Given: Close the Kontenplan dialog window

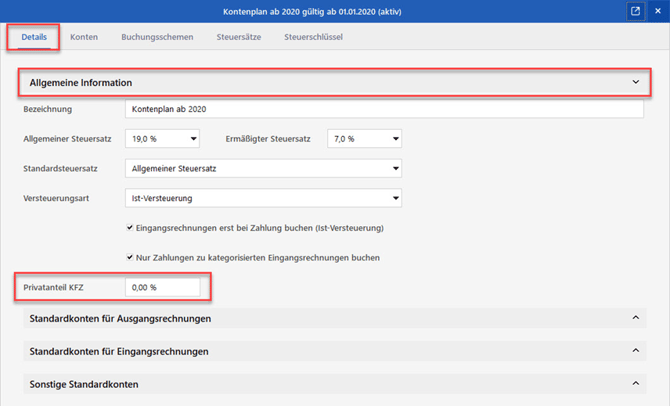Looking at the screenshot, I should (658, 11).
